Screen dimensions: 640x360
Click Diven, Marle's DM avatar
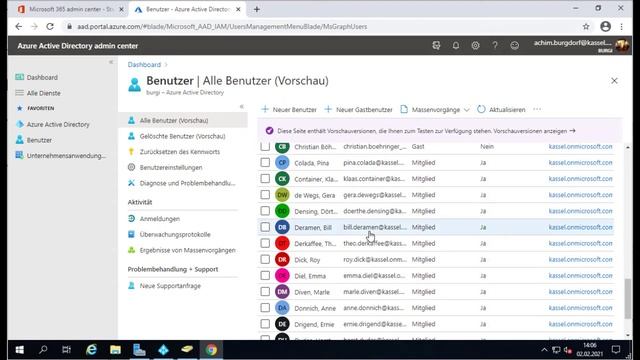click(282, 292)
